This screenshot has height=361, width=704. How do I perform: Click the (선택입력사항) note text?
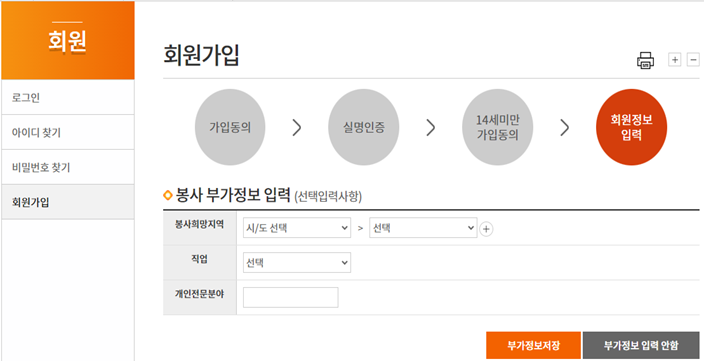328,197
